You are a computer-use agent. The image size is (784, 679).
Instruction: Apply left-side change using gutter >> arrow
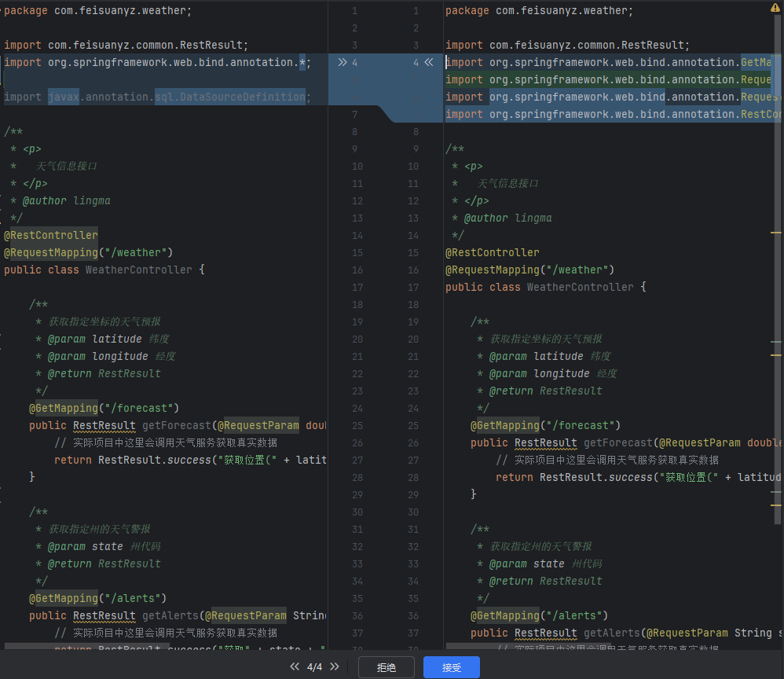[x=343, y=62]
